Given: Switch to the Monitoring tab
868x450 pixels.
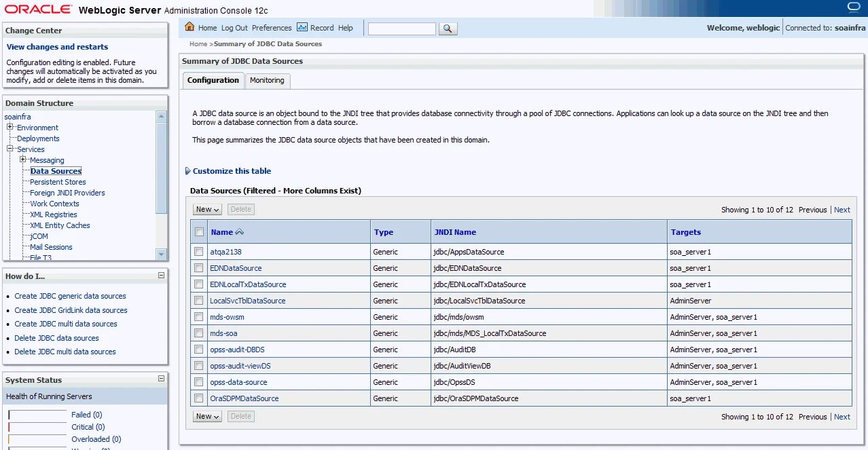Looking at the screenshot, I should click(x=267, y=80).
